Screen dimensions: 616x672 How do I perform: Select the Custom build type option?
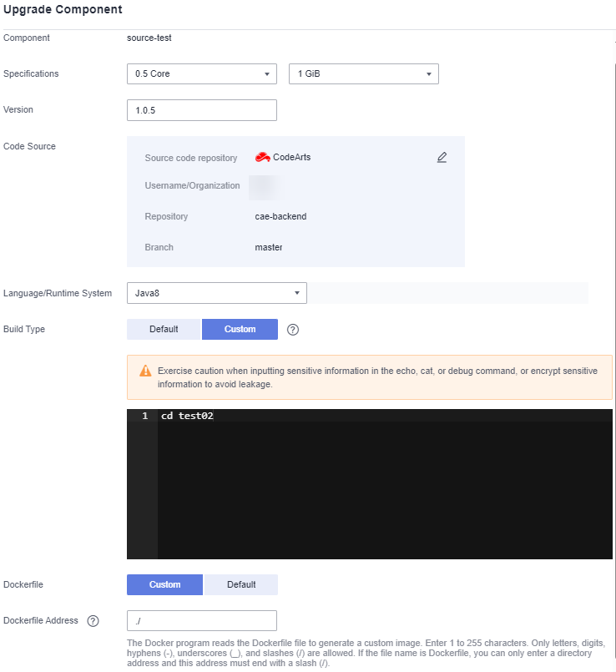point(240,329)
